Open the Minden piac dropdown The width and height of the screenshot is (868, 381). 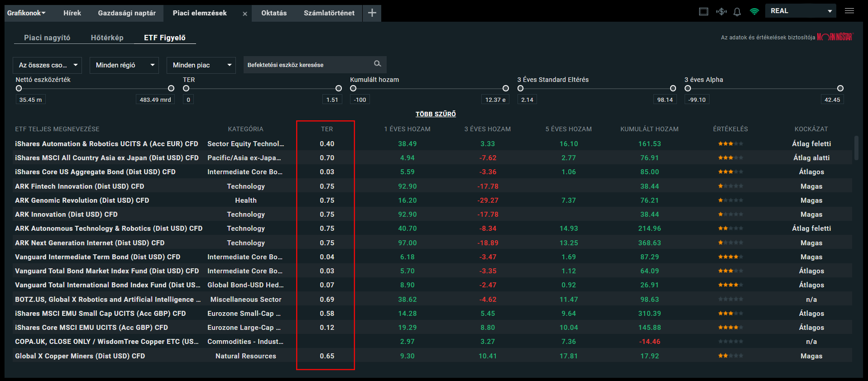(x=201, y=65)
